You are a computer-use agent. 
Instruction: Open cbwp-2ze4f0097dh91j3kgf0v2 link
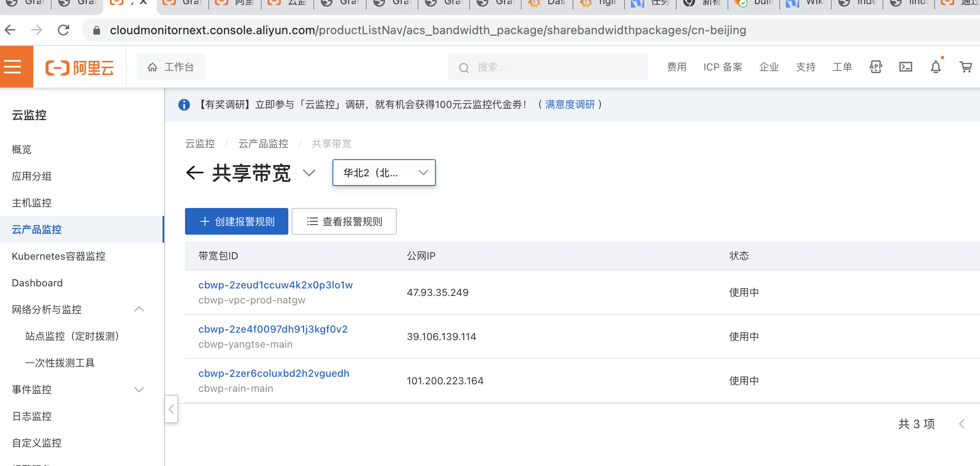[x=273, y=329]
